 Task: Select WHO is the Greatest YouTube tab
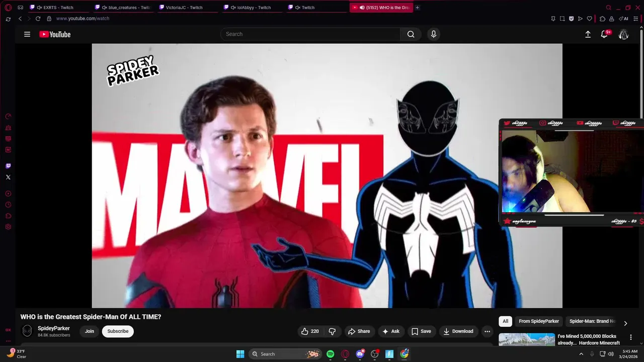coord(381,8)
